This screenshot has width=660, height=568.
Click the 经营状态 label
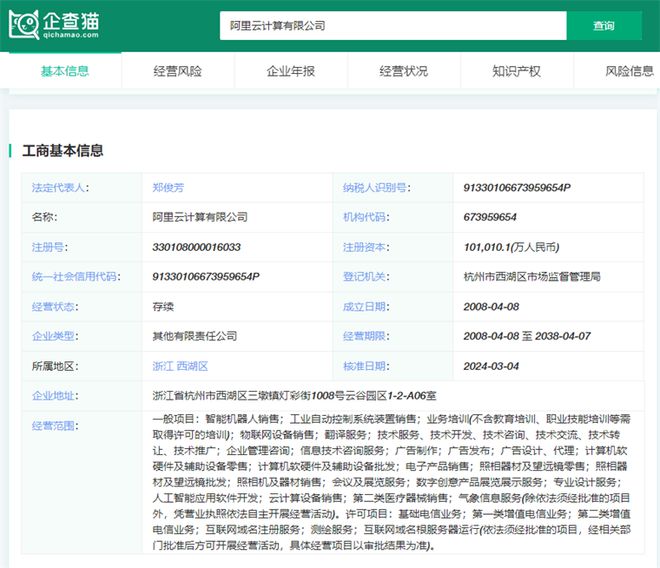(55, 307)
